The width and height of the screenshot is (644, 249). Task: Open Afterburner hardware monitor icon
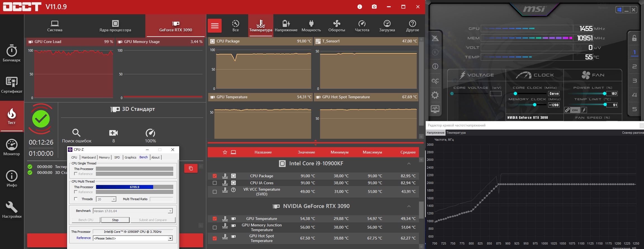pos(435,109)
